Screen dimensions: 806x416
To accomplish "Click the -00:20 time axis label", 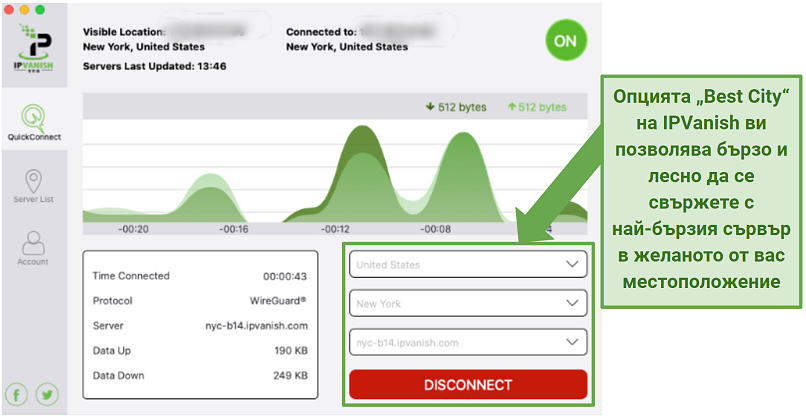I will pos(133,229).
